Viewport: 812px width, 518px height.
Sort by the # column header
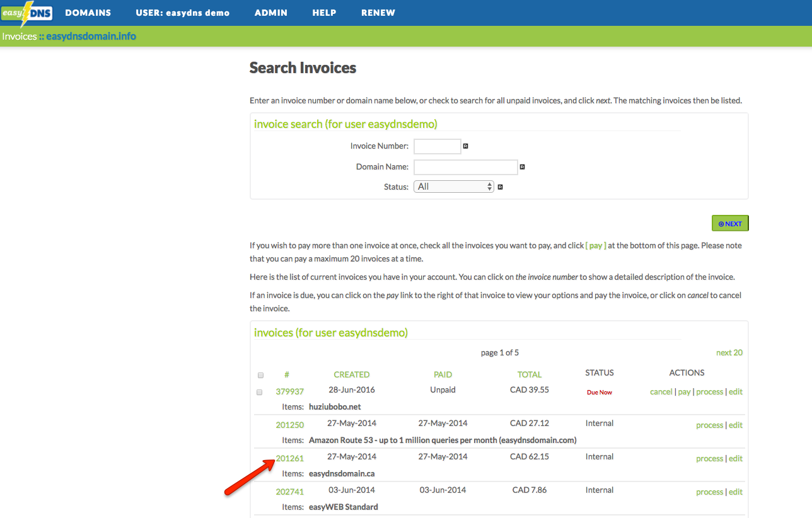pyautogui.click(x=287, y=374)
